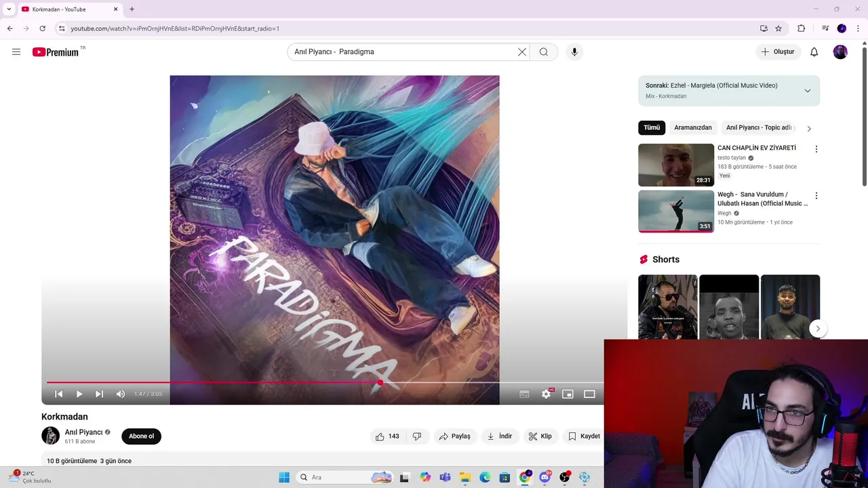Select Anıl Piyancı - Topic chip
This screenshot has width=868, height=488.
click(759, 127)
